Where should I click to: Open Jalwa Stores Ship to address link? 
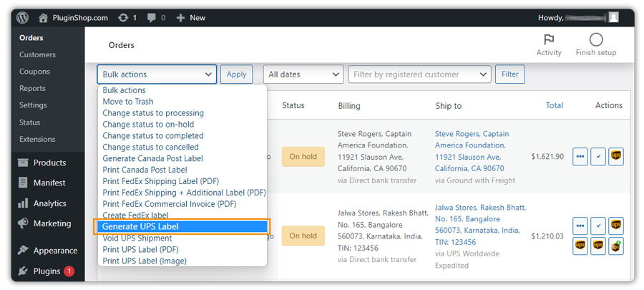(480, 225)
